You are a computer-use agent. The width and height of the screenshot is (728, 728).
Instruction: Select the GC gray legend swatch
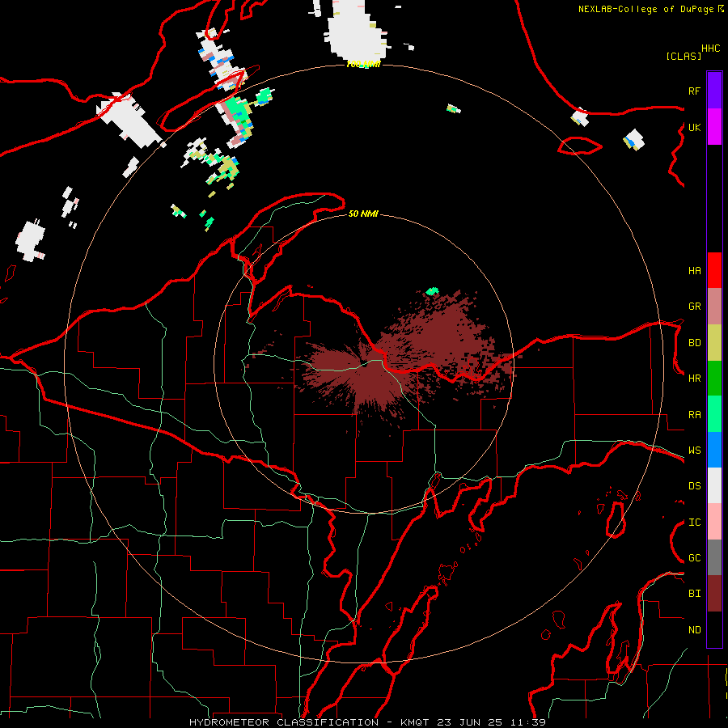pos(714,557)
